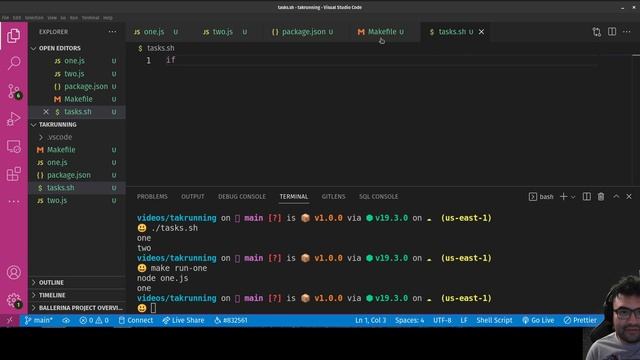
Task: Publish changes with cloud icon in status bar
Action: (x=66, y=320)
